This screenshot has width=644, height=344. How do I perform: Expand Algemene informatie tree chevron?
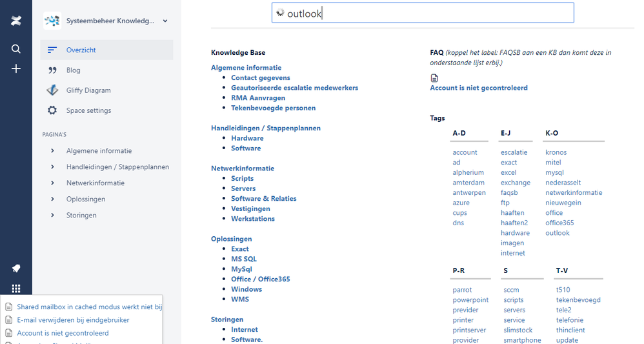[52, 151]
